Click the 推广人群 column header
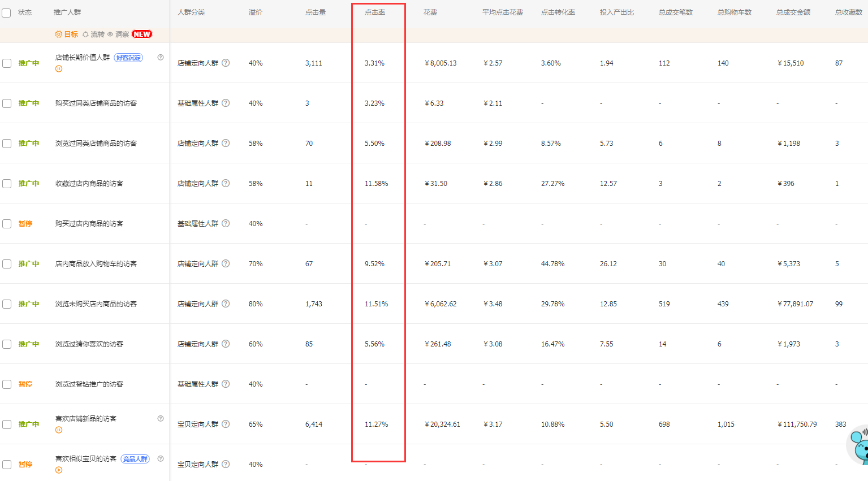The width and height of the screenshot is (868, 481). [x=67, y=12]
